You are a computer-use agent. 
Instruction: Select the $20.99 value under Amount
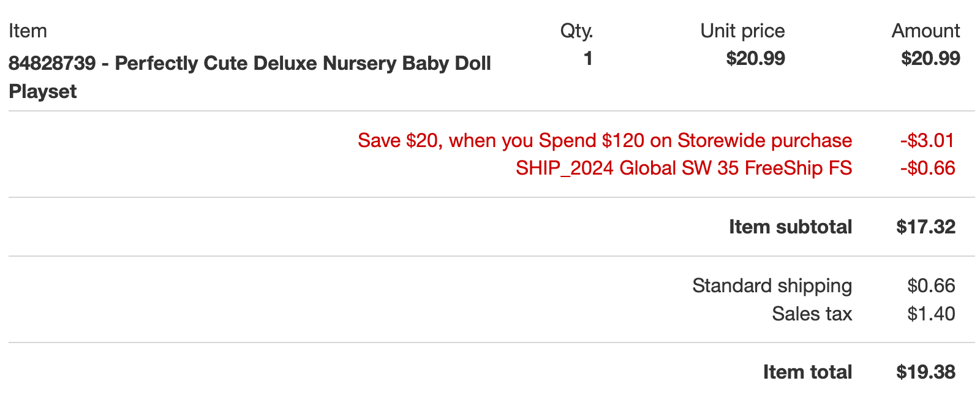coord(930,59)
